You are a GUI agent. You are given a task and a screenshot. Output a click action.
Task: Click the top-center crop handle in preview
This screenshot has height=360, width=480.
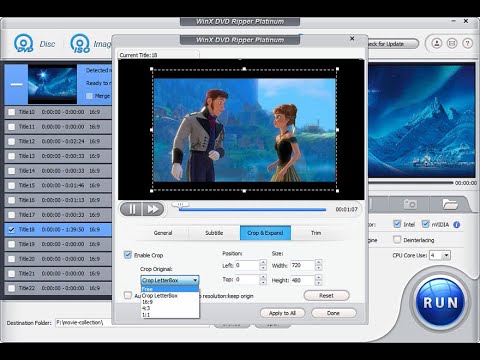[244, 69]
